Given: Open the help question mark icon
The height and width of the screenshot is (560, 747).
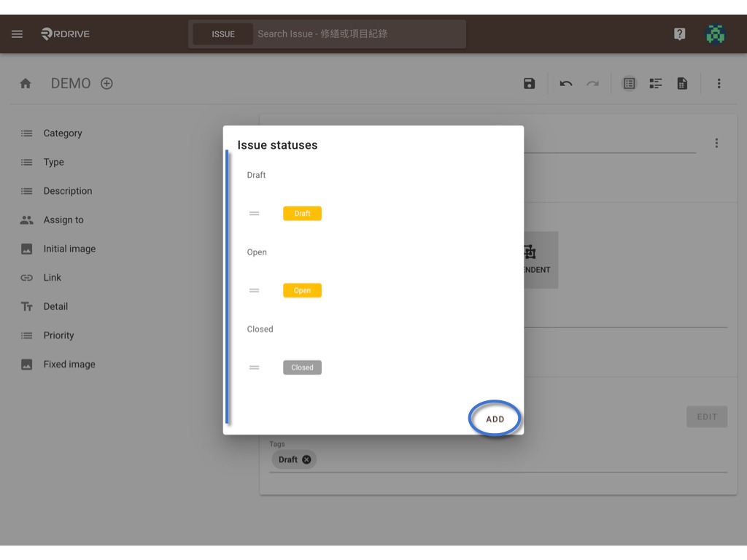Looking at the screenshot, I should coord(679,34).
